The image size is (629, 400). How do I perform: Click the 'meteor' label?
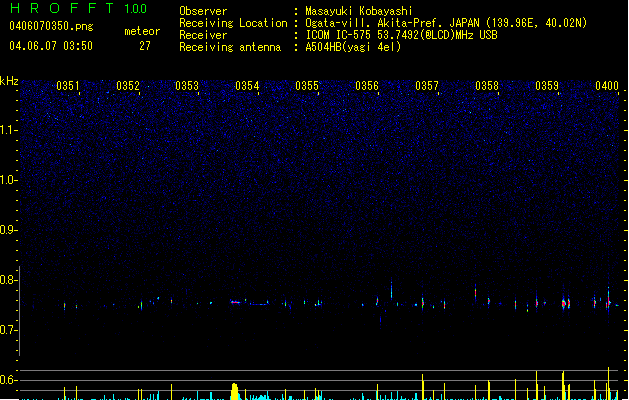[142, 31]
